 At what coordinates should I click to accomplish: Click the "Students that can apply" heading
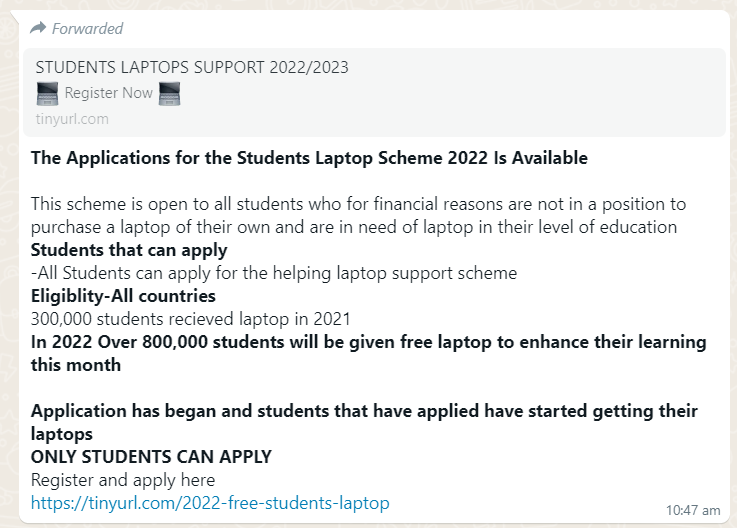point(129,250)
